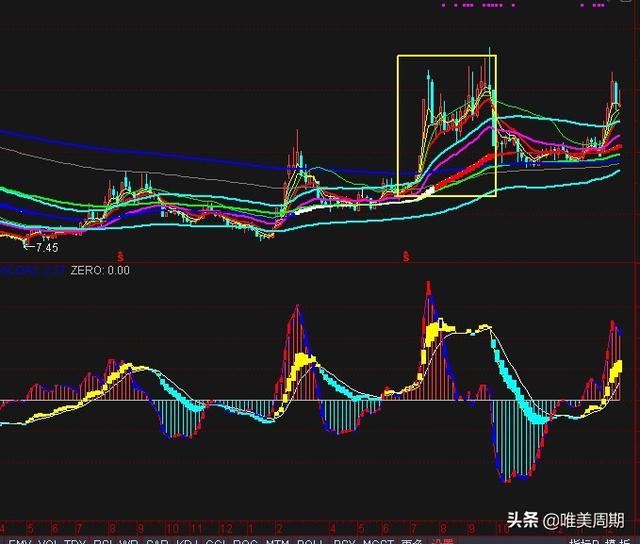
Task: Select the BOLL indicator tab
Action: tap(311, 541)
